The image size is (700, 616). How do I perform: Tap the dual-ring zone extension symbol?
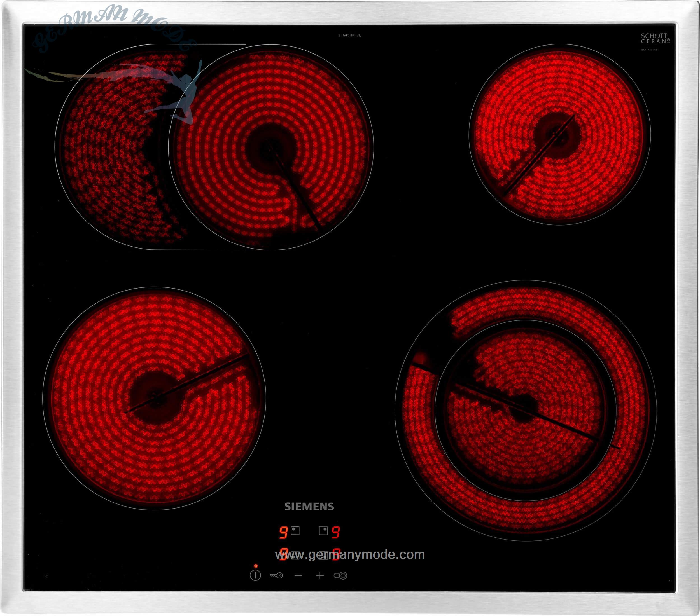click(340, 576)
